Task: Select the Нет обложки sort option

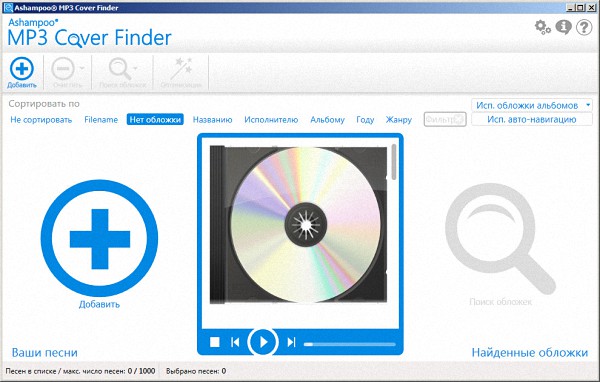Action: (x=155, y=119)
